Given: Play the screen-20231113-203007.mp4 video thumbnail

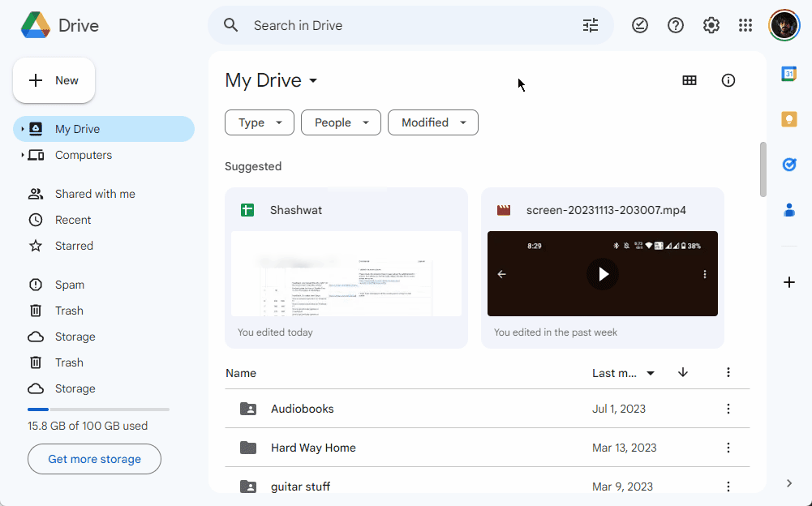Looking at the screenshot, I should pyautogui.click(x=603, y=274).
